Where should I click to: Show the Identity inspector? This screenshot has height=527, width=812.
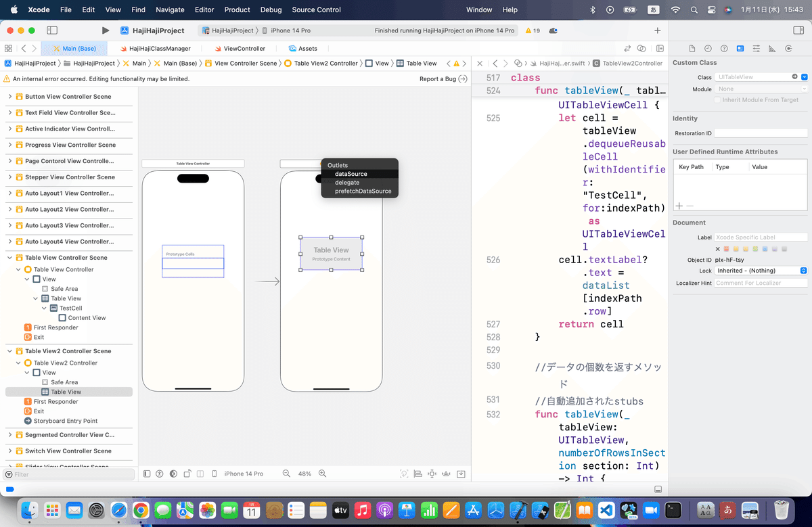click(x=740, y=49)
